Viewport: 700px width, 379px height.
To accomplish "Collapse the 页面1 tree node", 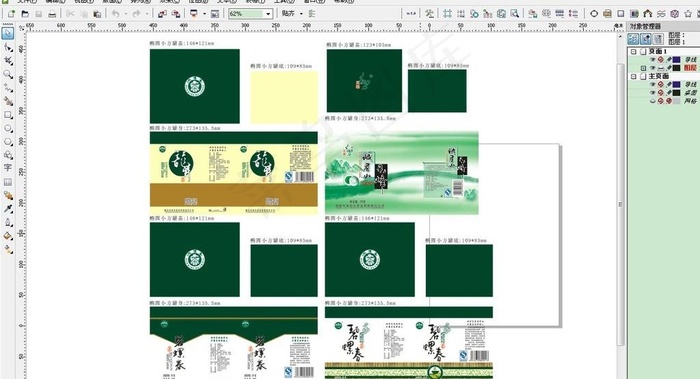I will (x=633, y=51).
